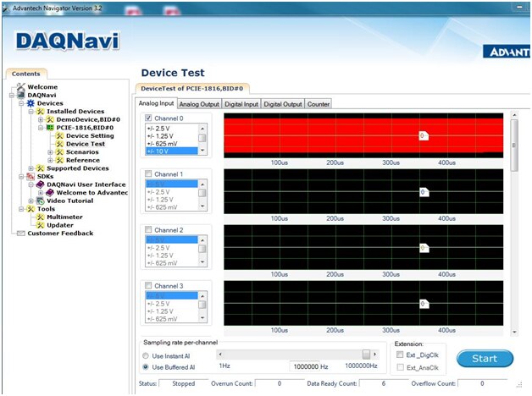Collapse the DAQNavi root tree node

[12, 95]
